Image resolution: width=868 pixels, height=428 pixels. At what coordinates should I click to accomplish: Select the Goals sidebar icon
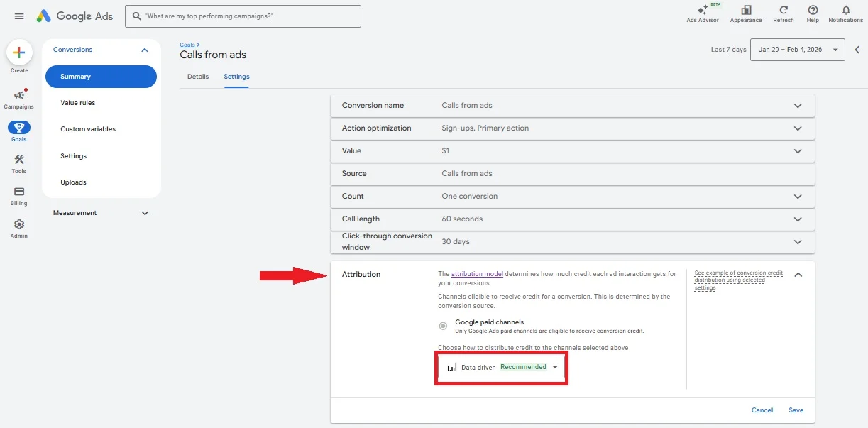(19, 129)
